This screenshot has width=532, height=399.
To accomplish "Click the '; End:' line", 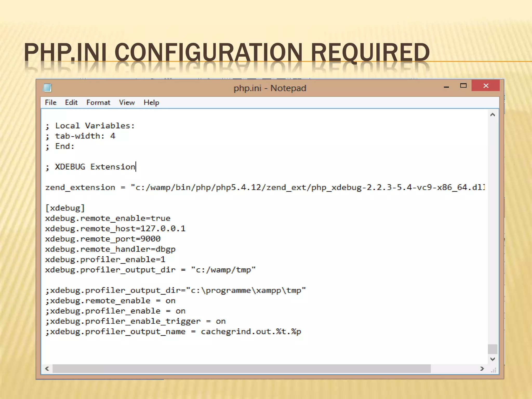I will pyautogui.click(x=60, y=146).
